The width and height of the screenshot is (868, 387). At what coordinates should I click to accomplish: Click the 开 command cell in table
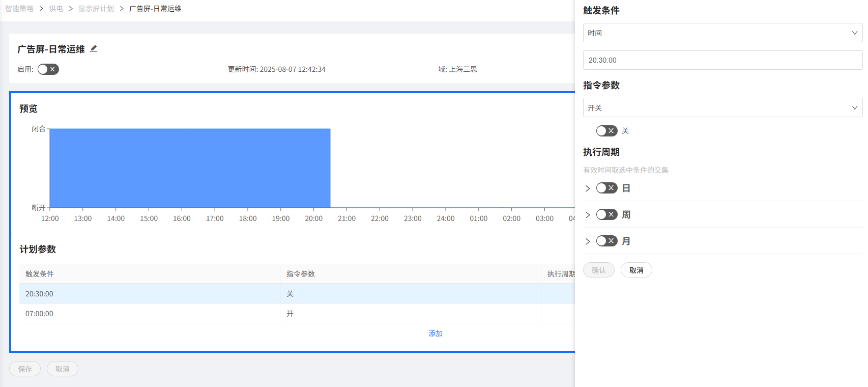(x=410, y=314)
